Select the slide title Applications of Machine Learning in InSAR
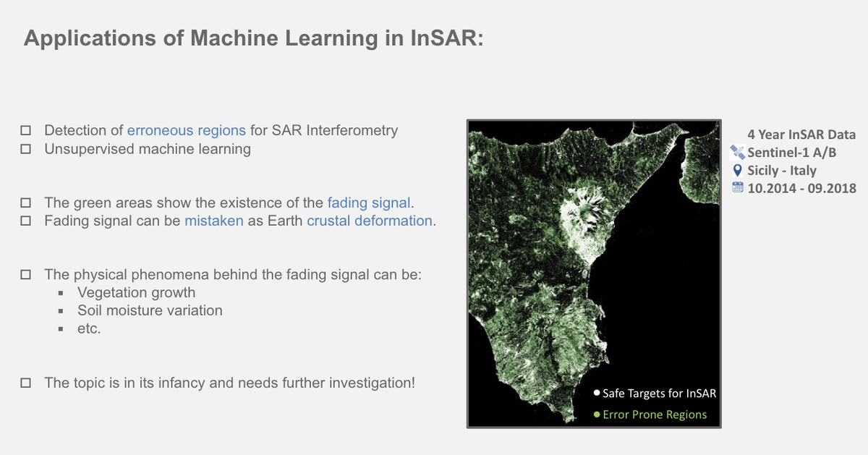The image size is (868, 455). pyautogui.click(x=253, y=38)
